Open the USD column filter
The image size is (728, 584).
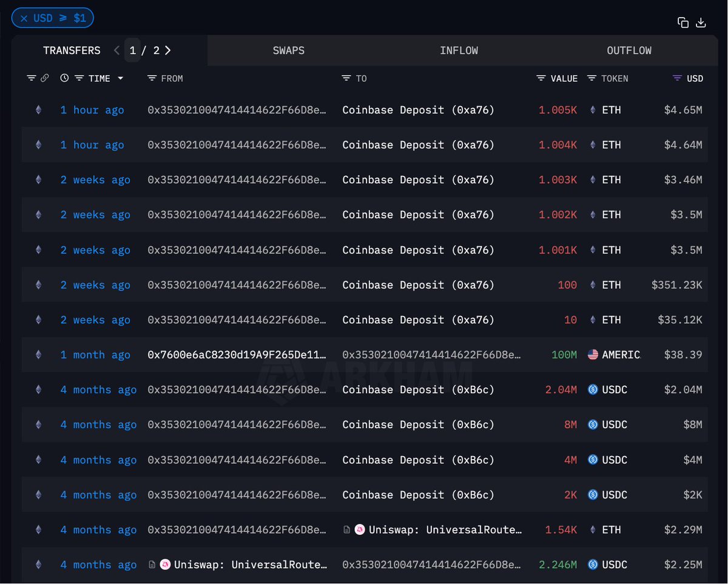click(678, 78)
